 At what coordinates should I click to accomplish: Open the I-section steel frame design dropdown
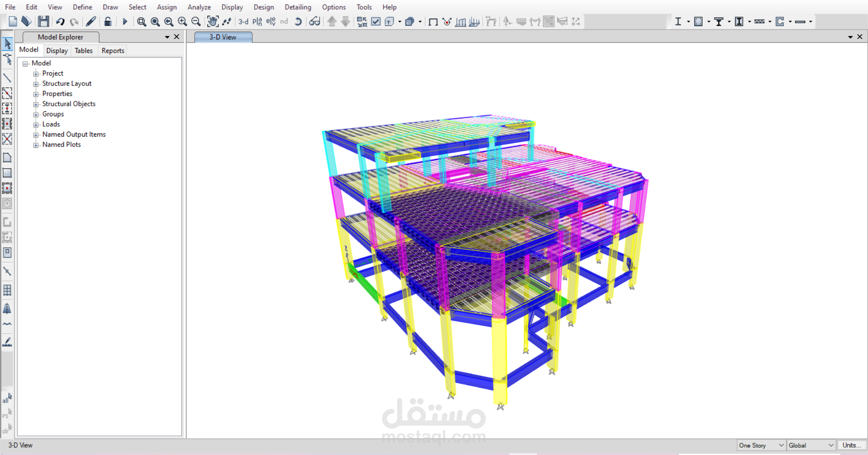688,21
